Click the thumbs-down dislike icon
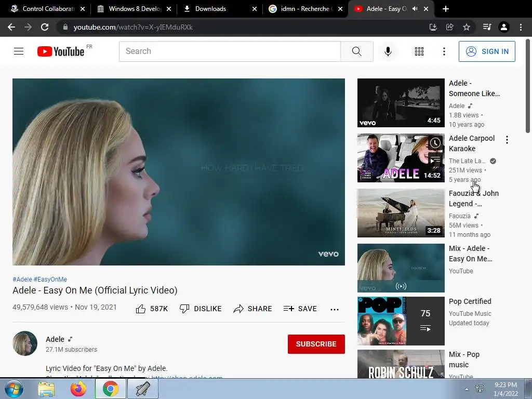This screenshot has height=399, width=532. click(x=184, y=309)
